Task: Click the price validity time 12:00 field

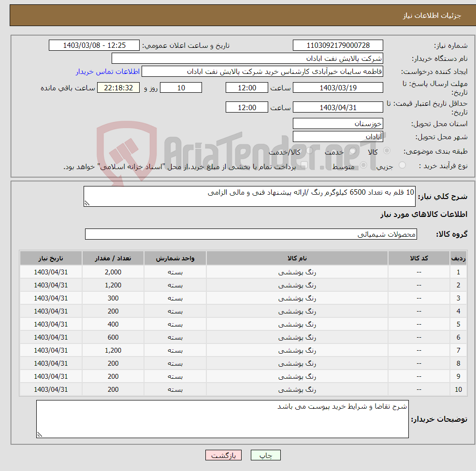Action: [x=247, y=107]
